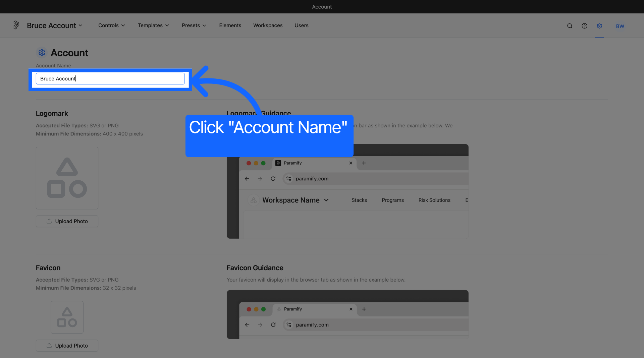Image resolution: width=644 pixels, height=358 pixels.
Task: Click Risk Solutions in the logomark example
Action: pos(434,200)
